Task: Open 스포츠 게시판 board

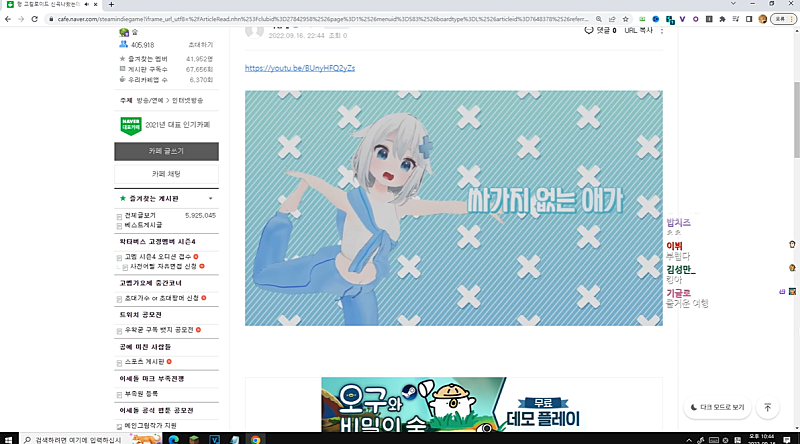Action: pyautogui.click(x=144, y=362)
